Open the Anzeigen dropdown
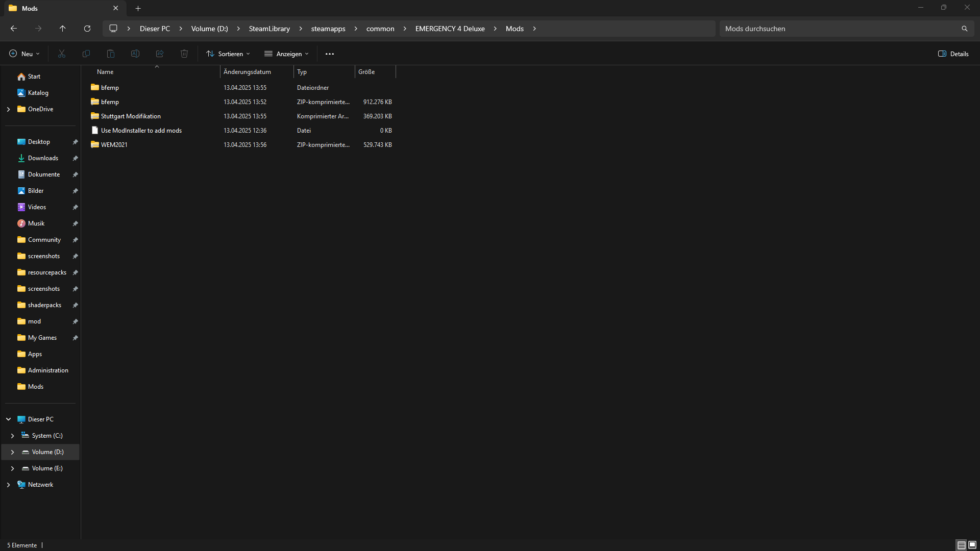This screenshot has width=980, height=551. point(286,54)
